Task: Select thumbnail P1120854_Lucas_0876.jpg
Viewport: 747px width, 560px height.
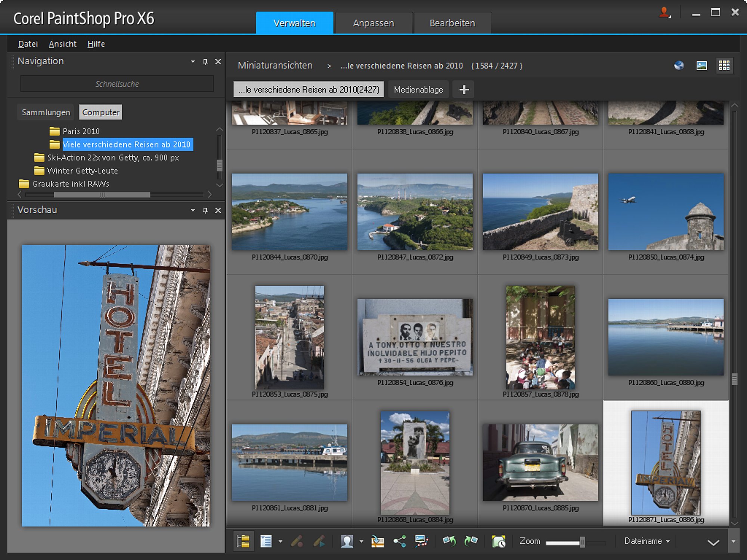Action: (415, 337)
